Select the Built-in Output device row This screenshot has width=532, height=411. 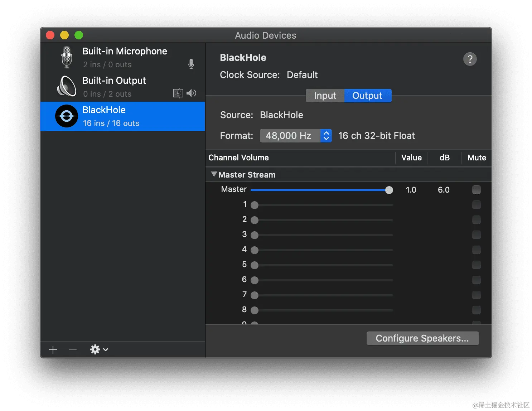tap(122, 87)
